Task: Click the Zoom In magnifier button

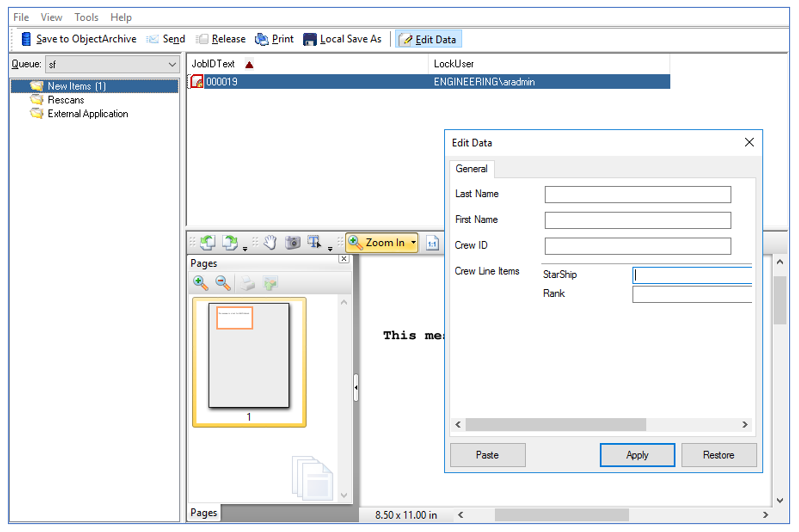Action: click(377, 243)
